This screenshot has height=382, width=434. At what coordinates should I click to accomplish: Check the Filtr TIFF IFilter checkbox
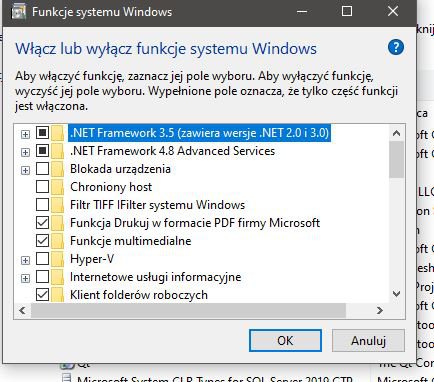pyautogui.click(x=42, y=205)
